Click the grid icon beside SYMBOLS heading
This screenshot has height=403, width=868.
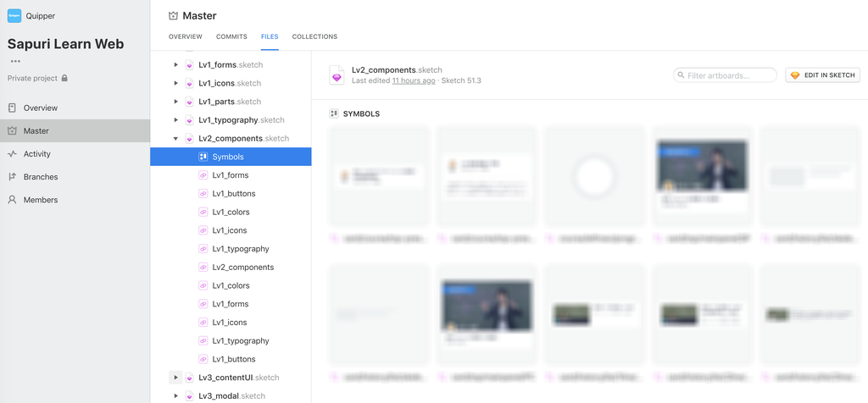pyautogui.click(x=334, y=114)
